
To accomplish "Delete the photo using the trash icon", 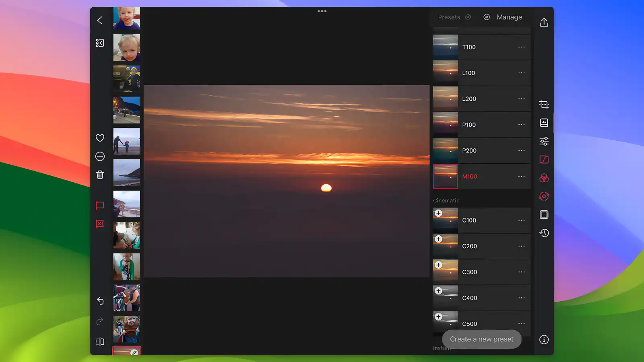I will (99, 174).
